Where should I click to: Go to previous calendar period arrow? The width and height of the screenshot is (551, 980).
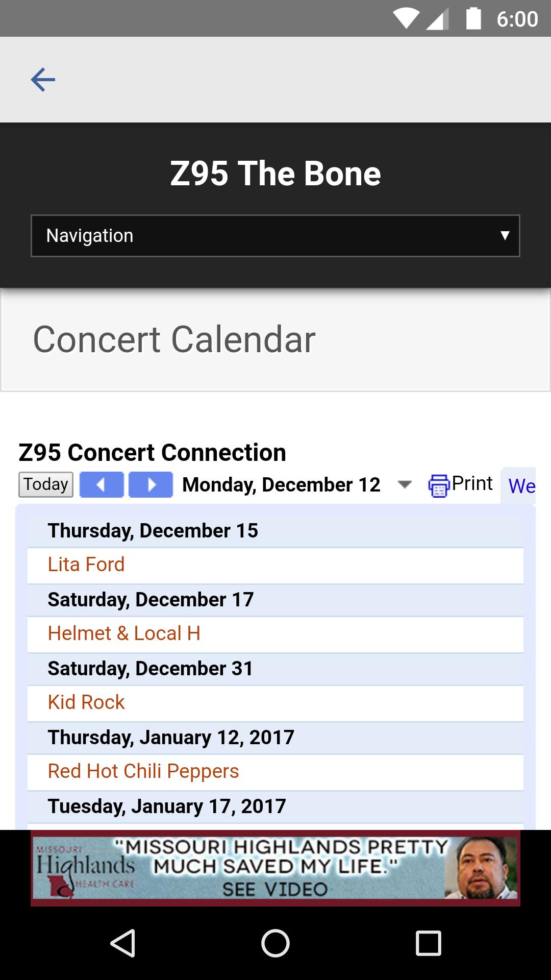click(102, 484)
